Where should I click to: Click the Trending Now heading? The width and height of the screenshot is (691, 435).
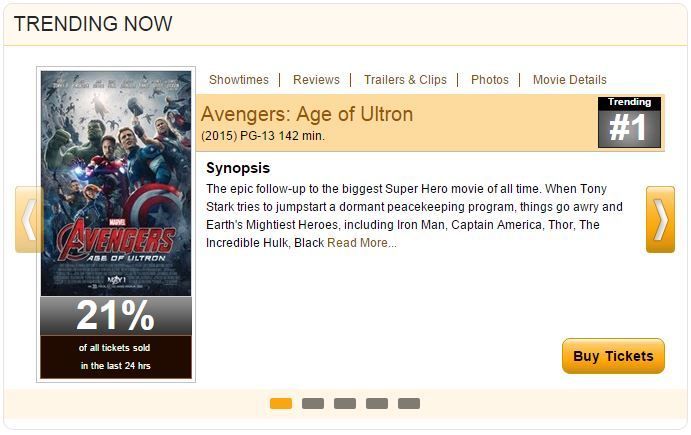(x=93, y=24)
